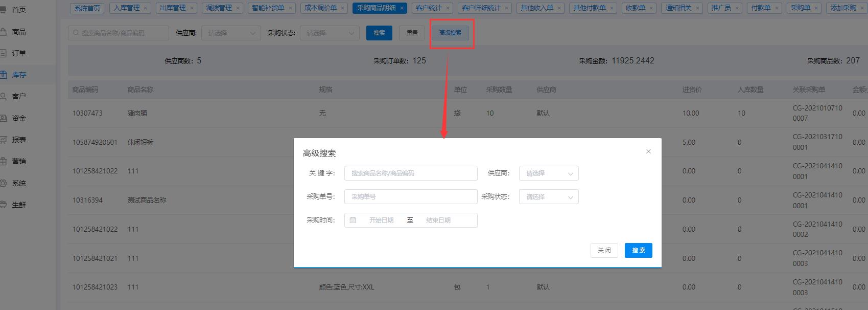Click the 重置 reset button
868x310 pixels.
(412, 33)
